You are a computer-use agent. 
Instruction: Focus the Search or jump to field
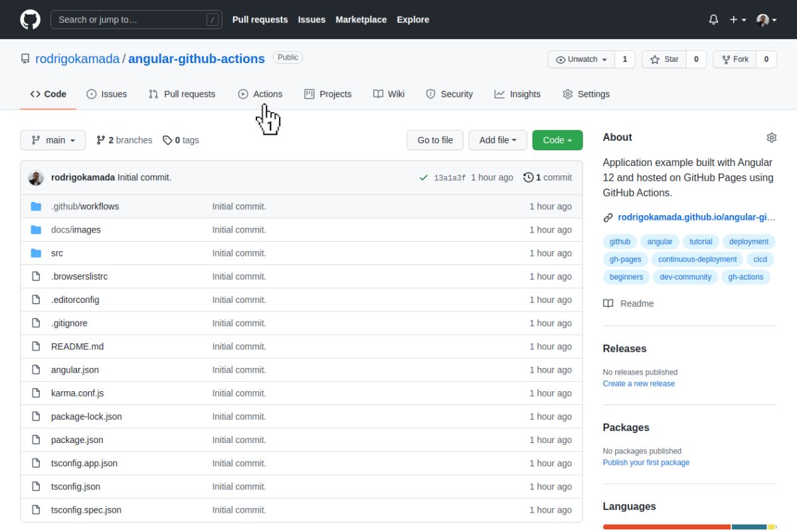(136, 20)
